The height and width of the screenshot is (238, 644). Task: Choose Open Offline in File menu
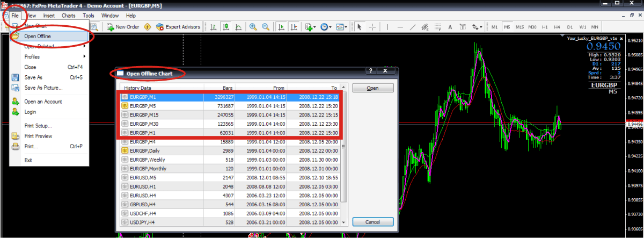[49, 36]
